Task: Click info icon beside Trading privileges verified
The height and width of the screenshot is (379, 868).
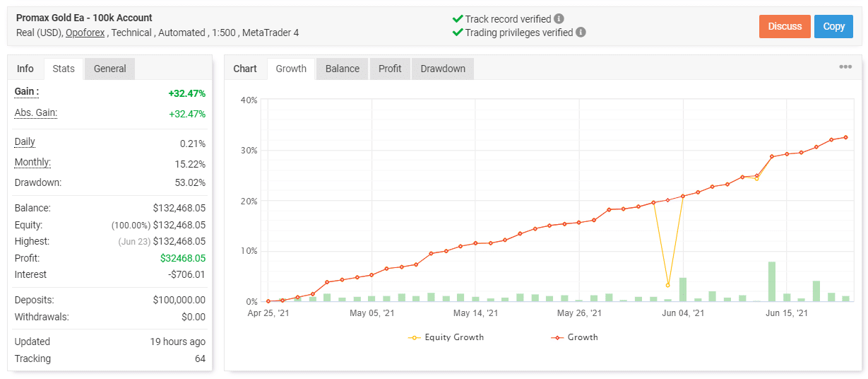Action: pos(581,32)
